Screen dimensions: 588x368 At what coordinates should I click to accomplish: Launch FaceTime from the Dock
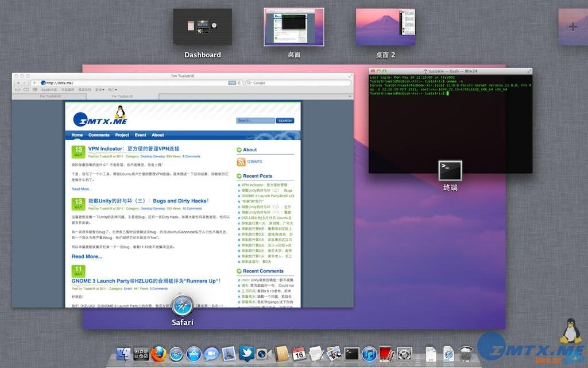(x=264, y=354)
